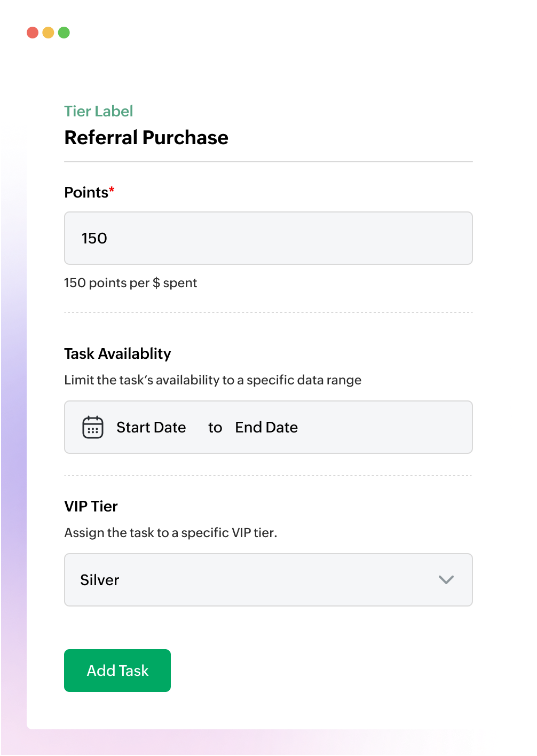This screenshot has width=537, height=756.
Task: Click the VIP Tier section heading
Action: tap(91, 506)
